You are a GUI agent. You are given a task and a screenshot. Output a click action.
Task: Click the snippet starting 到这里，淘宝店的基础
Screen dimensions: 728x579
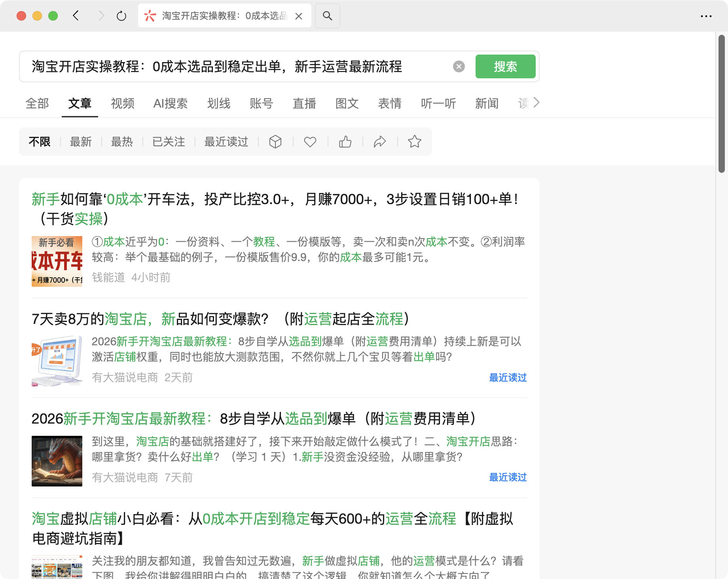305,449
